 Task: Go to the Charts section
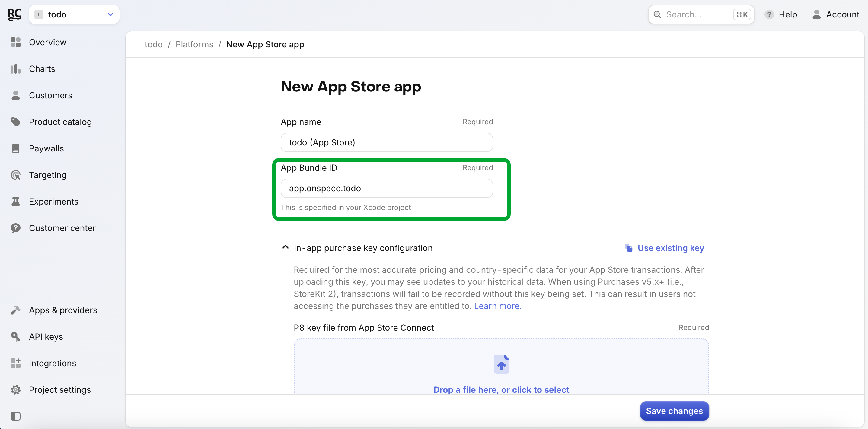42,69
